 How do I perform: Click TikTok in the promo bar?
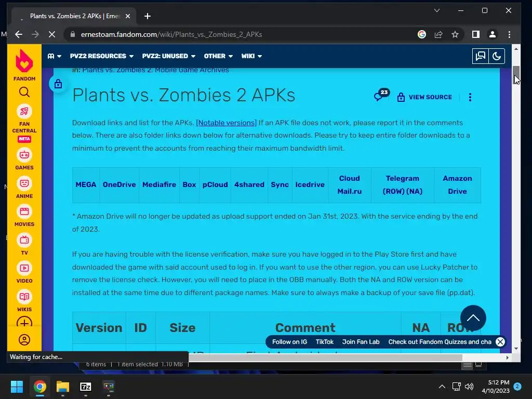click(325, 342)
